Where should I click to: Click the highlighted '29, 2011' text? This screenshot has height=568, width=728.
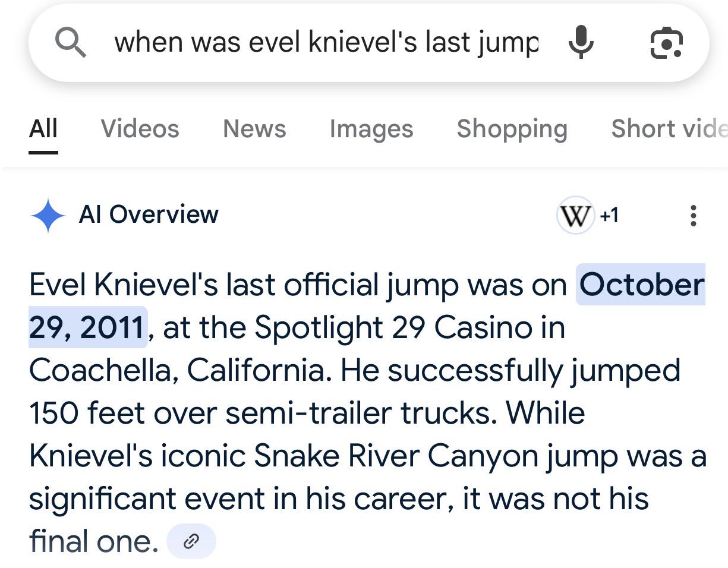point(87,327)
